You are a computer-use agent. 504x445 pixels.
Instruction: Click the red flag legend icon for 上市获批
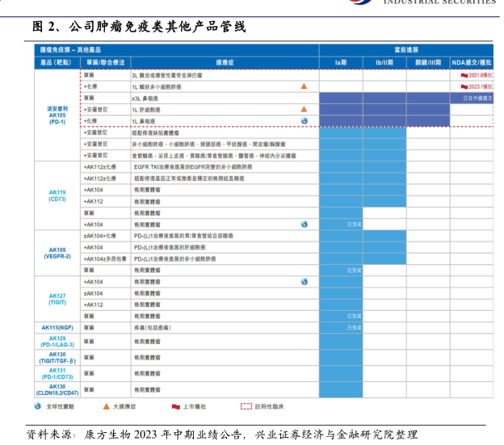pyautogui.click(x=174, y=406)
